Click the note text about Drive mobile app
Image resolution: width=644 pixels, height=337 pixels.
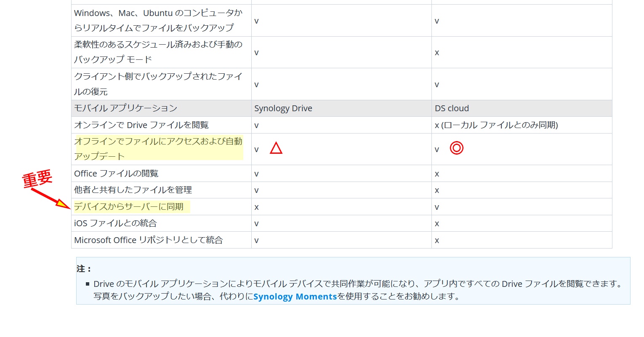[x=358, y=290]
